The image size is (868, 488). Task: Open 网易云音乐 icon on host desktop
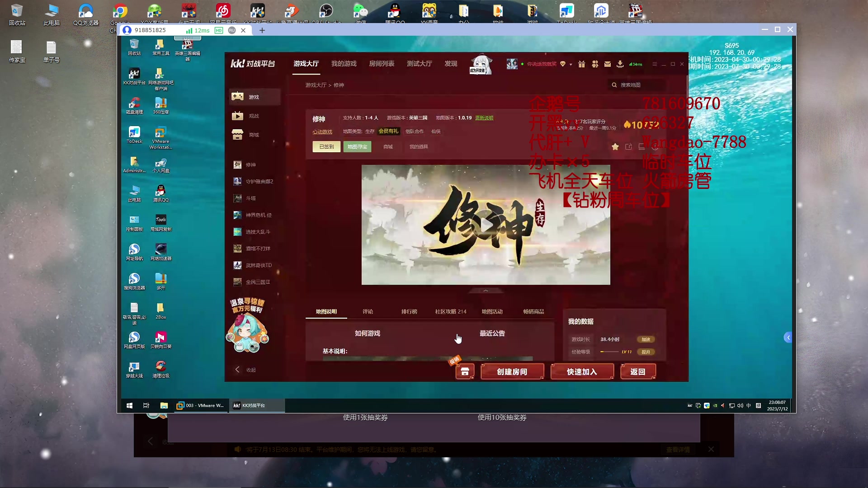[x=223, y=14]
